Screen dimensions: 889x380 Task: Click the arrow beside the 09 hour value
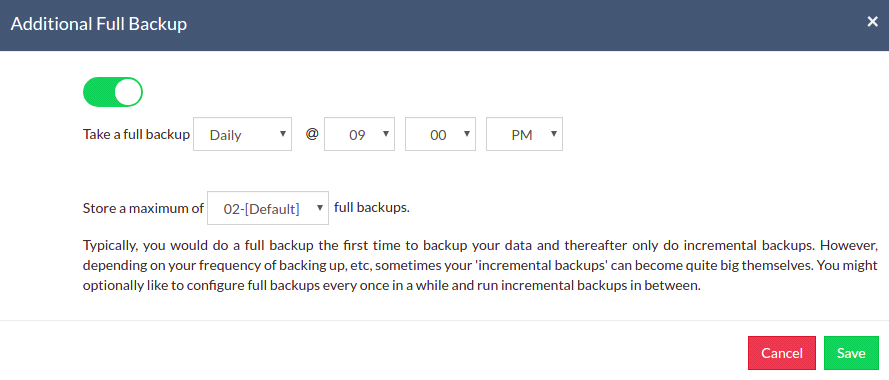[x=386, y=134]
